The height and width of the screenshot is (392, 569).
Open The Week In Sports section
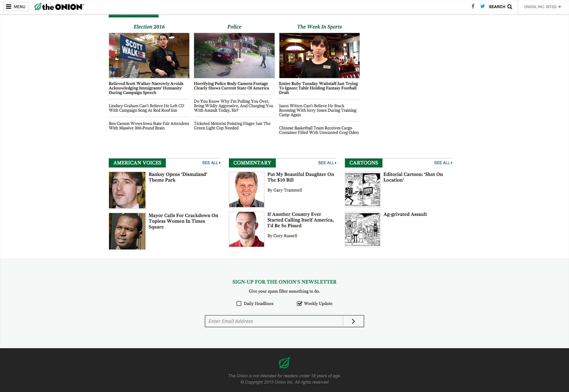pyautogui.click(x=319, y=27)
